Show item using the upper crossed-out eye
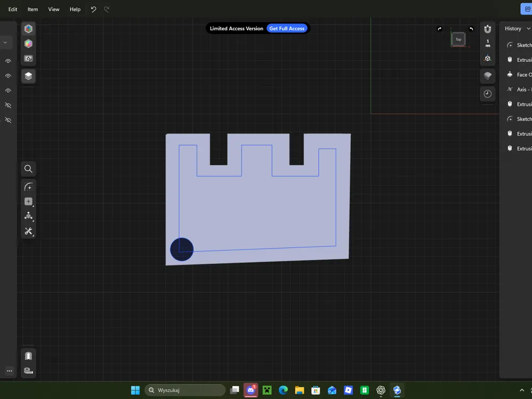 coord(8,105)
